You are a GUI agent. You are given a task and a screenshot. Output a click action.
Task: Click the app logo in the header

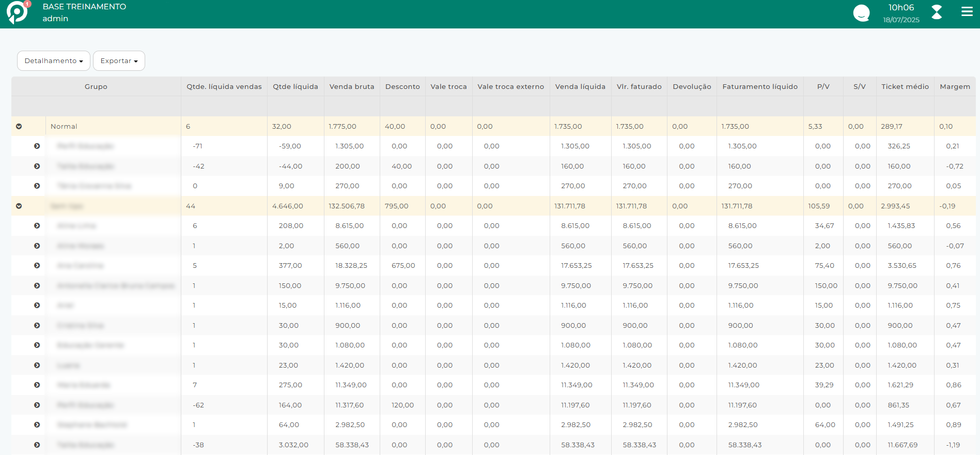tap(17, 13)
